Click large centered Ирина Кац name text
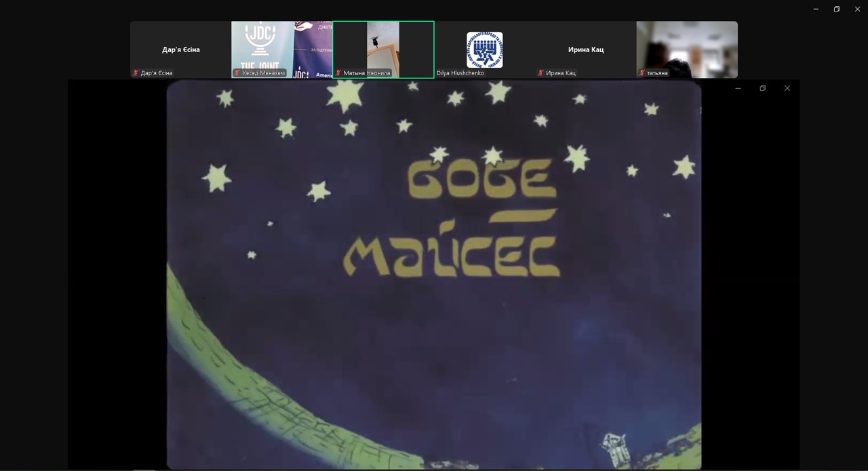868x471 pixels. pos(586,49)
